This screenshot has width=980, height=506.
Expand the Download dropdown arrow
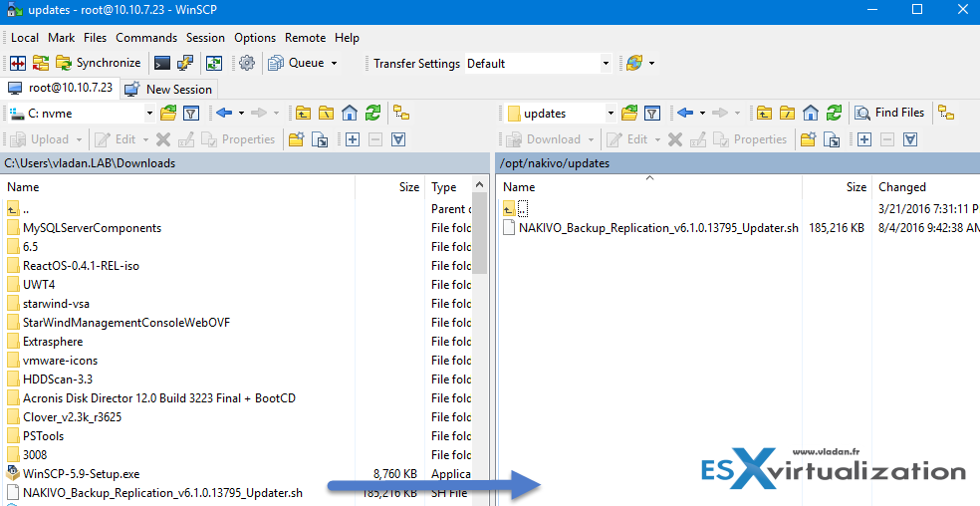[591, 139]
